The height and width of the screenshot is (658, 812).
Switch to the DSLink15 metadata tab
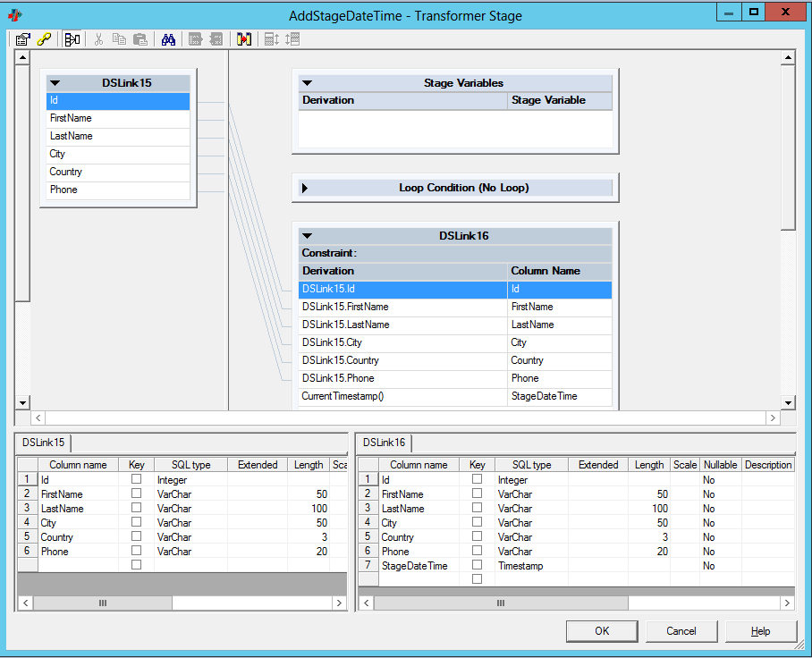44,443
